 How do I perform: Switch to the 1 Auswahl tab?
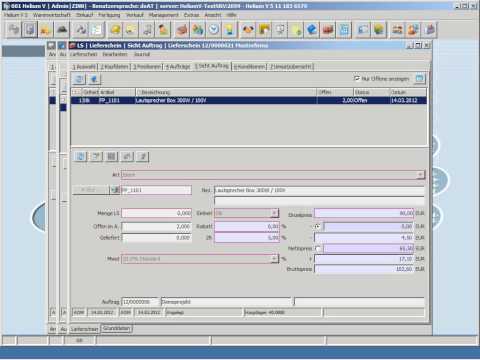84,67
